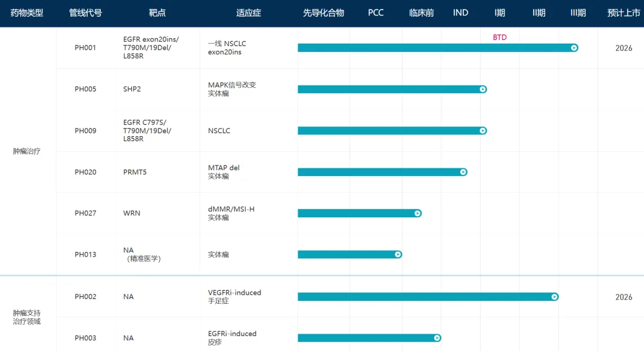644x351 pixels.
Task: Click the arrow marker ending PH005's progress bar
Action: click(x=483, y=90)
